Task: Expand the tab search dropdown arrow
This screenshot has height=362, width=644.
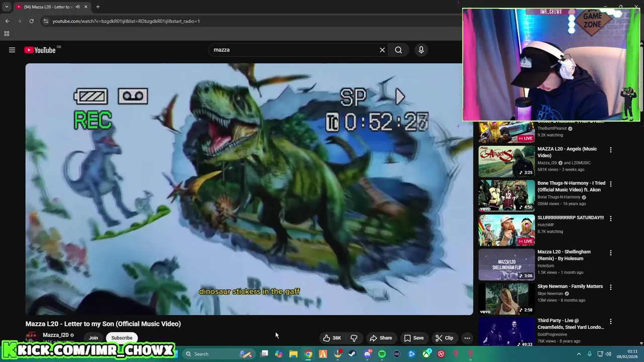Action: 7,7
